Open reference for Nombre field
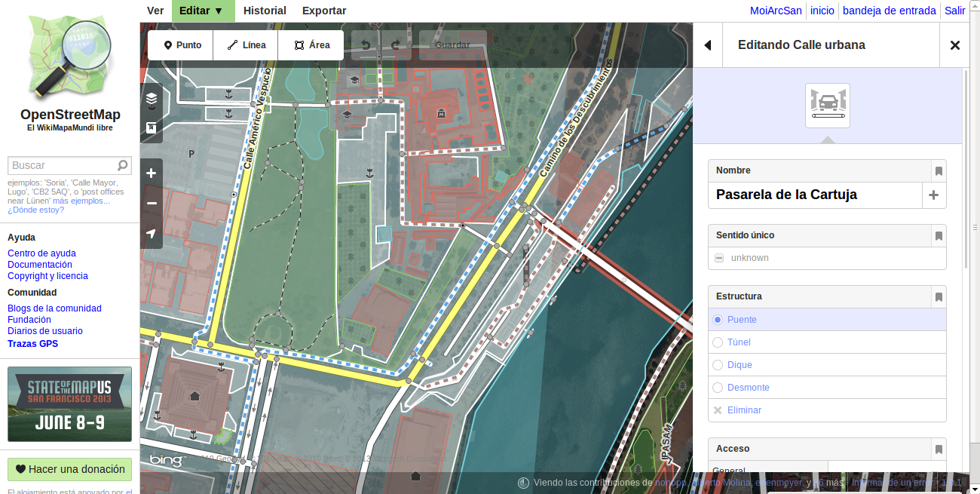 click(x=939, y=171)
